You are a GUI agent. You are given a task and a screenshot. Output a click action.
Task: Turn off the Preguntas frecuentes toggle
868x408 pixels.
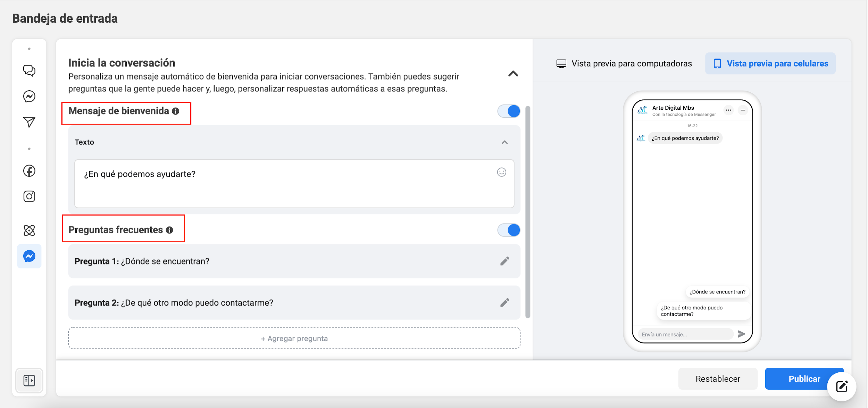[x=509, y=230]
